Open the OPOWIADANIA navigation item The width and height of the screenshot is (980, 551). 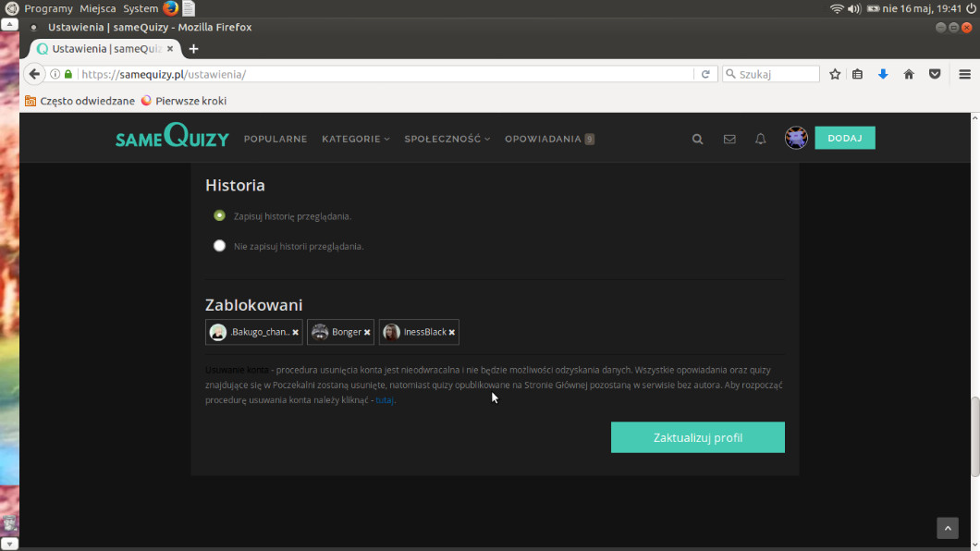543,139
